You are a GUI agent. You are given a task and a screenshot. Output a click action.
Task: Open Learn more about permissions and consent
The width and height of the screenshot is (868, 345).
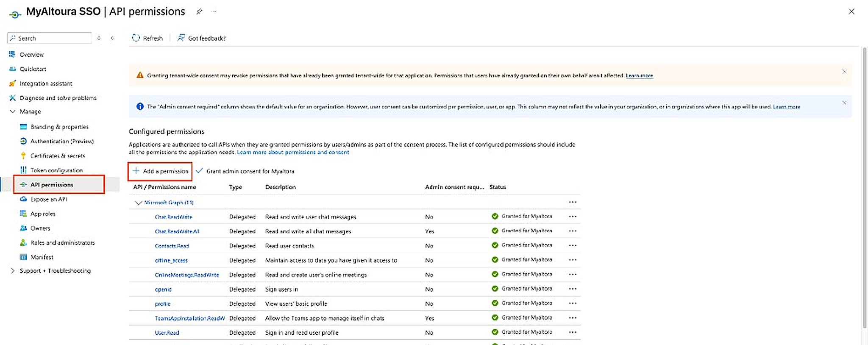(293, 152)
